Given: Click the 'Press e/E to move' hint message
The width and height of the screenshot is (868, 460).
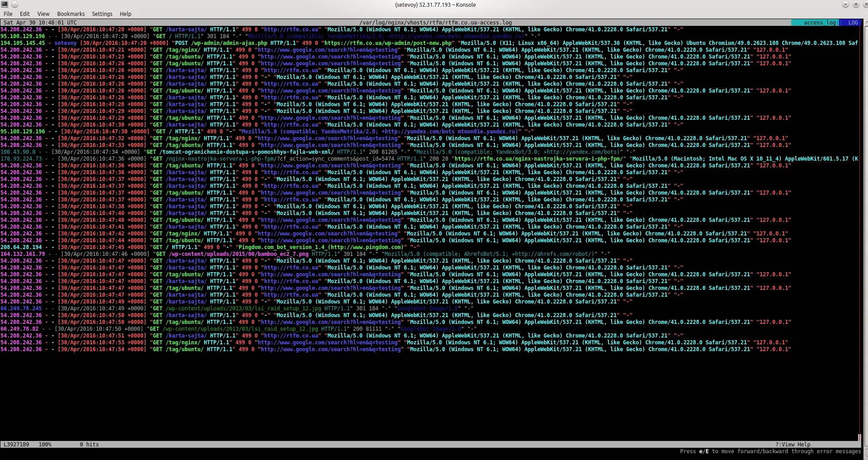Looking at the screenshot, I should 770,451.
